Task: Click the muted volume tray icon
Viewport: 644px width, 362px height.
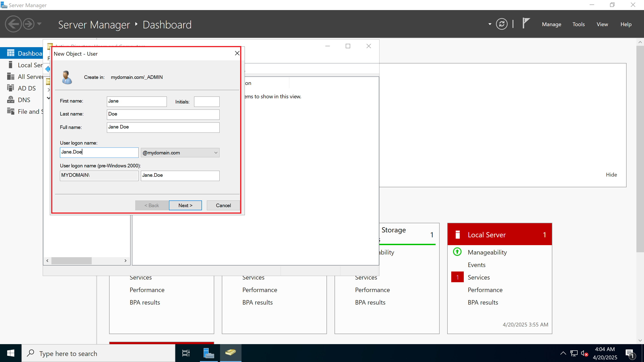Action: pyautogui.click(x=584, y=353)
